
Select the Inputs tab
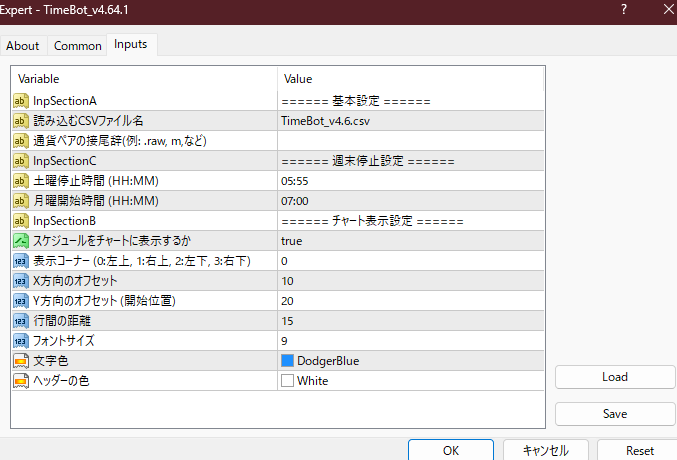pyautogui.click(x=130, y=44)
